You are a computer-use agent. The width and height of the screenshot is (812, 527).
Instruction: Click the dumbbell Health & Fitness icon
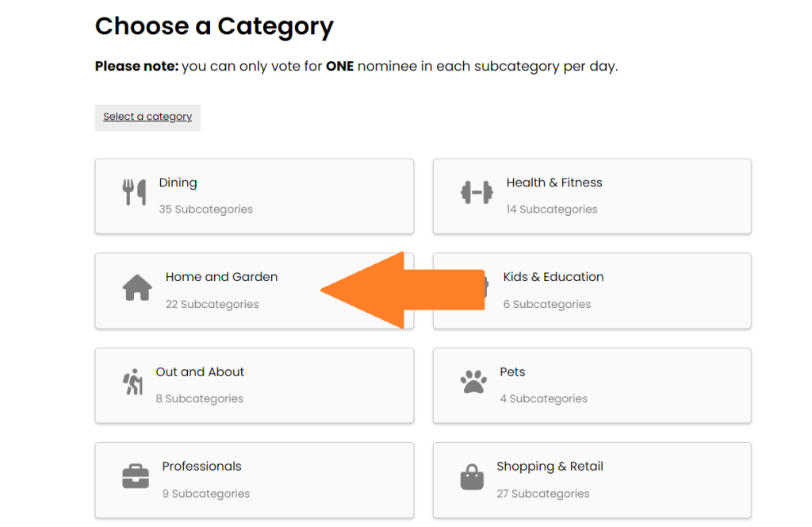tap(477, 193)
